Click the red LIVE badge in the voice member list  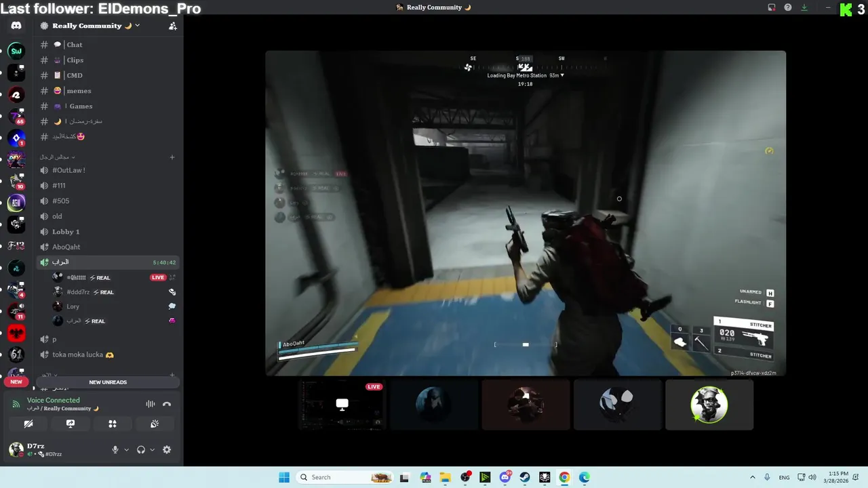click(x=158, y=277)
